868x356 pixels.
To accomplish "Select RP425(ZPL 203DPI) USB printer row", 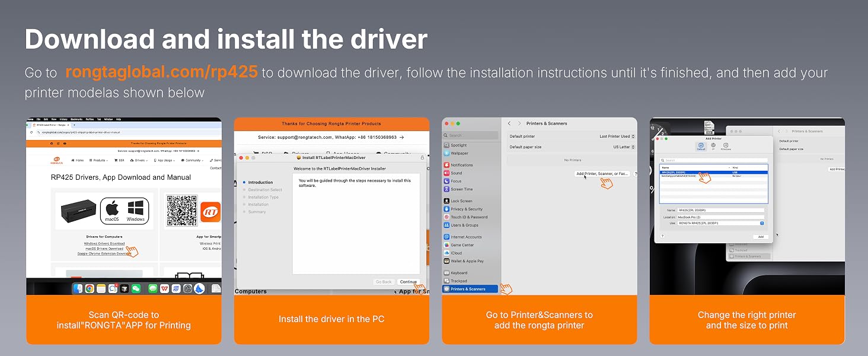I will (x=713, y=173).
